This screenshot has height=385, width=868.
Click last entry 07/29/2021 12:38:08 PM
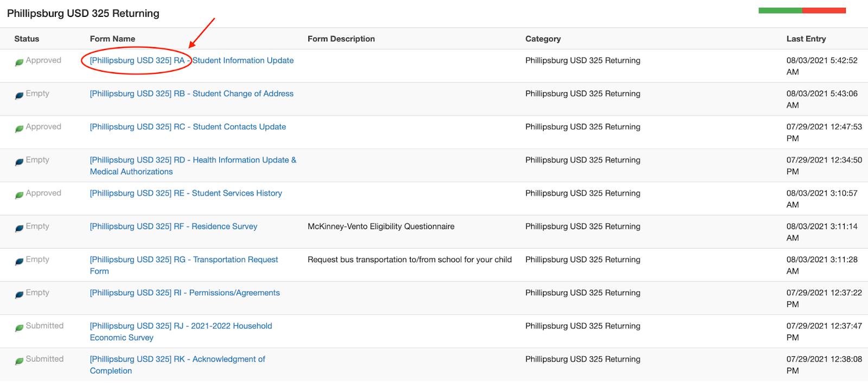click(x=824, y=364)
